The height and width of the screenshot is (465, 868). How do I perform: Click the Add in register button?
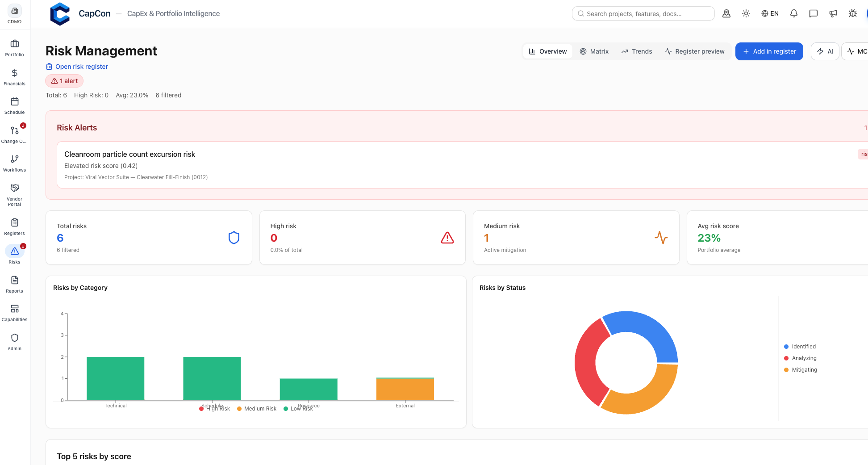tap(769, 51)
